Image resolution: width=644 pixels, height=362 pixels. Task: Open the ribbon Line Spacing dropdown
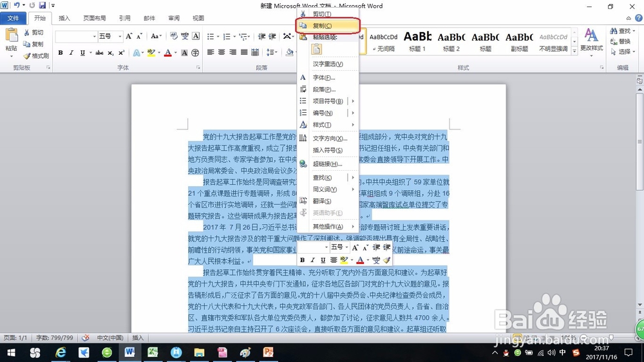(x=272, y=52)
